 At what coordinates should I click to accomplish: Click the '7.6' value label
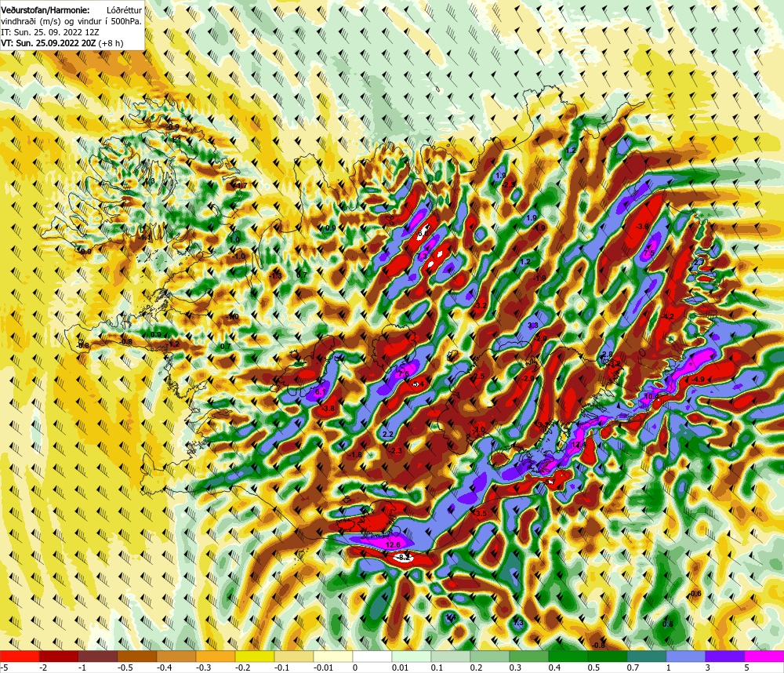tap(403, 373)
